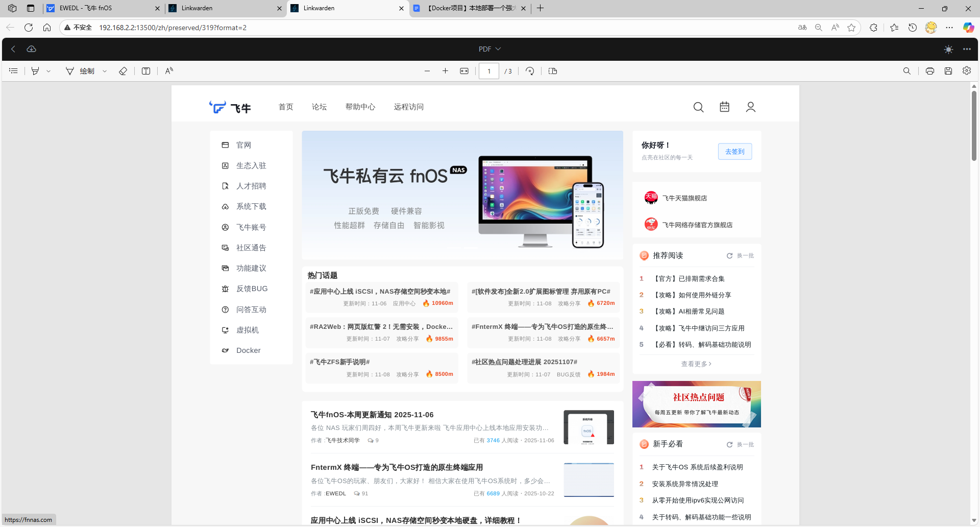Open 飞牛天猫旗舰店 link
980x527 pixels.
[x=684, y=198]
